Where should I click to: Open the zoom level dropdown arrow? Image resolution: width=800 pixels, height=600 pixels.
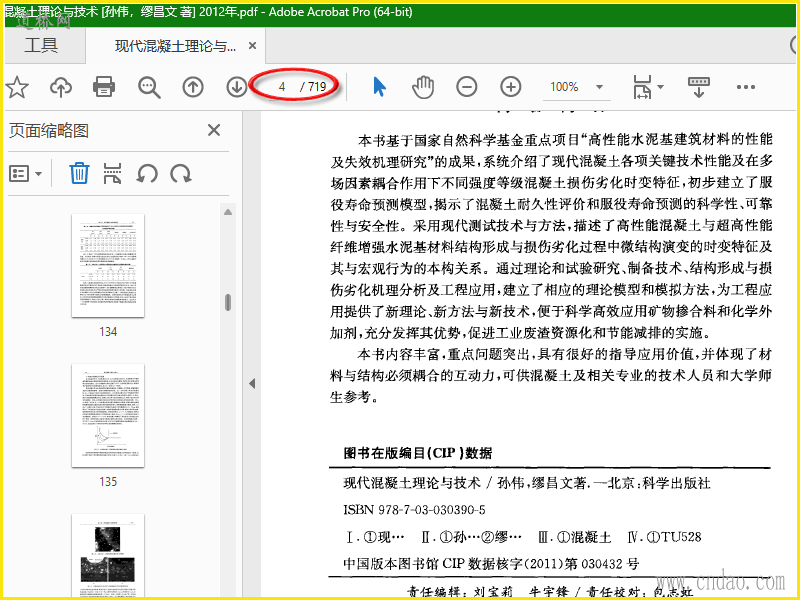pos(599,87)
